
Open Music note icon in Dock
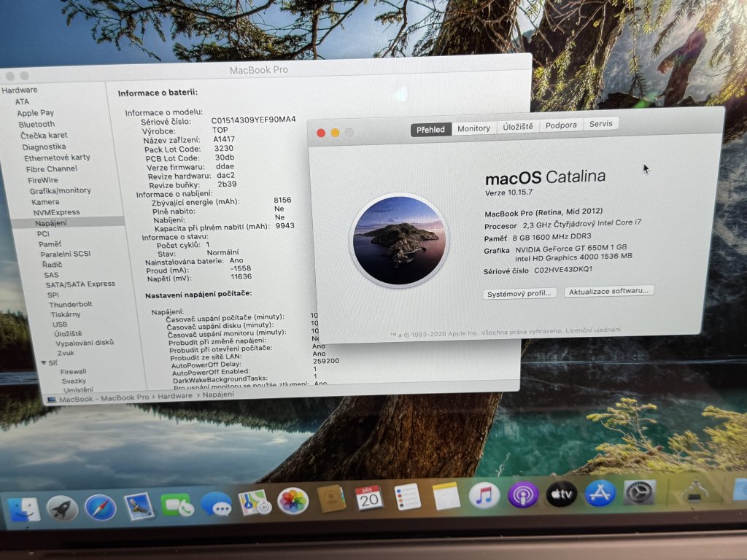tap(484, 495)
